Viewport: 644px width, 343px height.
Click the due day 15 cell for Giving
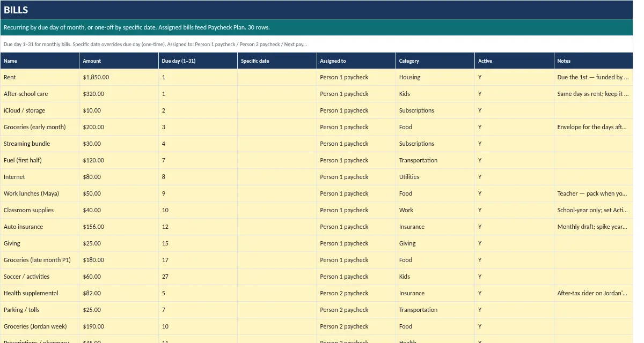click(x=198, y=243)
